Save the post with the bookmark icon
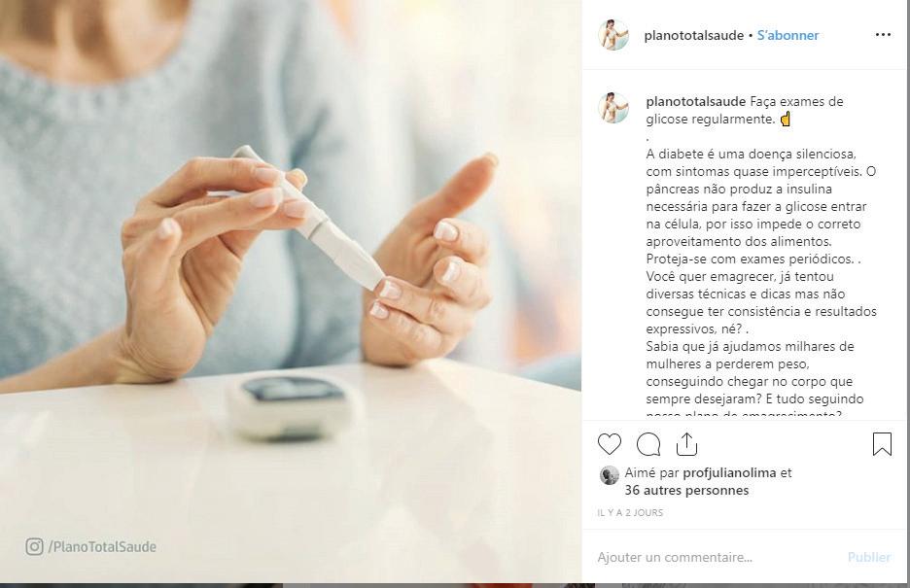The width and height of the screenshot is (910, 588). pos(882,444)
